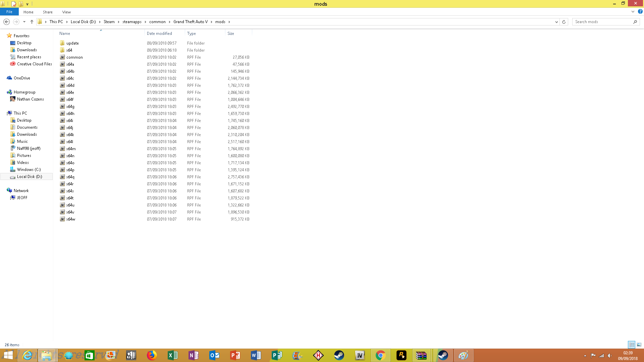Switch to the View ribbon tab
Viewport: 644px width, 362px height.
[66, 12]
